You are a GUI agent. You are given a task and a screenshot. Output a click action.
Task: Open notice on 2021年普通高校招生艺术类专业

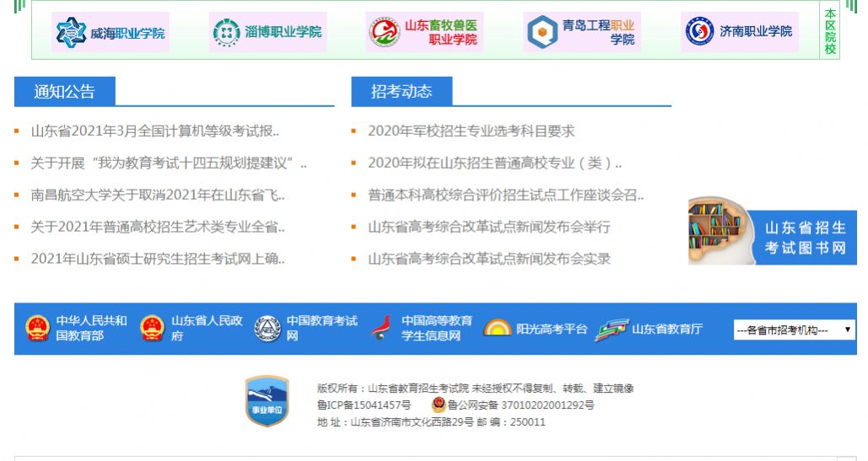[x=158, y=227]
